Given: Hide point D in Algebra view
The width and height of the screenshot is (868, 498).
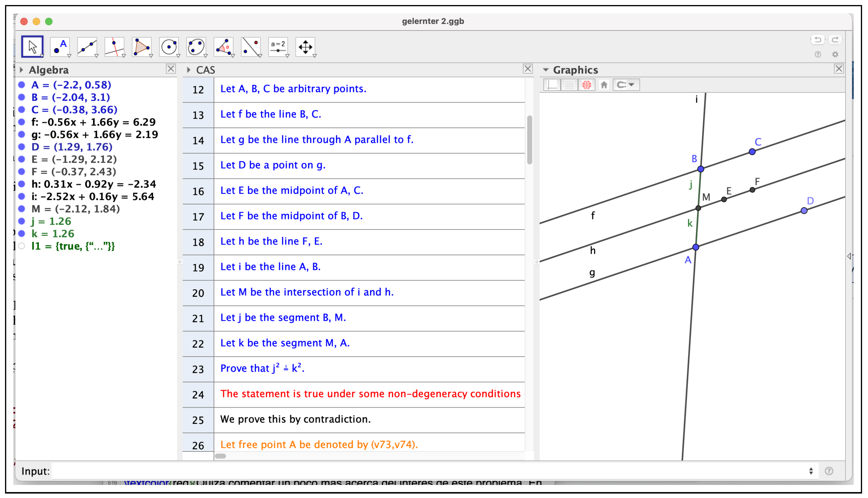Looking at the screenshot, I should point(22,147).
